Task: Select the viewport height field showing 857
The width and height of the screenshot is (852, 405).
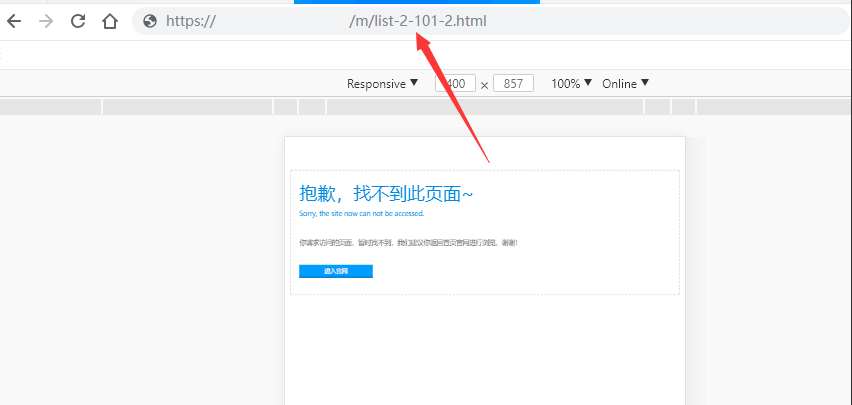Action: coord(513,84)
